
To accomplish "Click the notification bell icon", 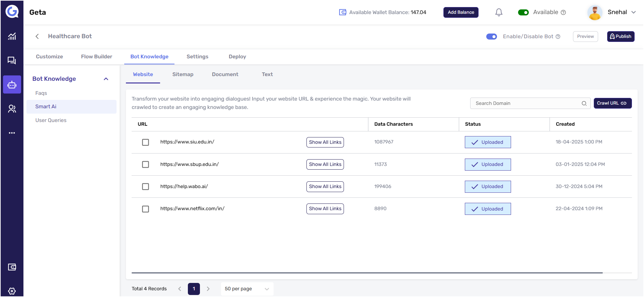I will click(x=499, y=12).
